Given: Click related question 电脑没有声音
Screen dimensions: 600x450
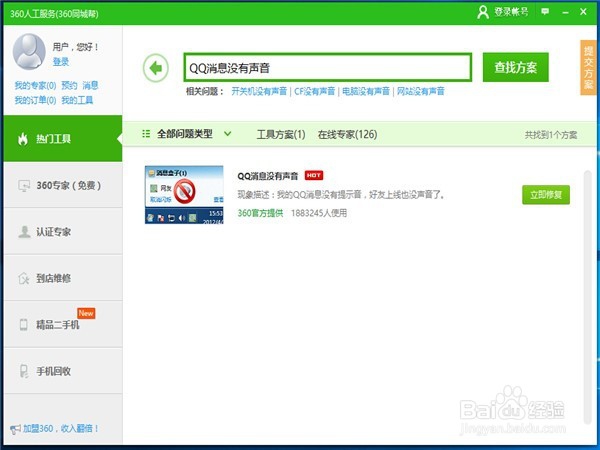Looking at the screenshot, I should point(366,91).
